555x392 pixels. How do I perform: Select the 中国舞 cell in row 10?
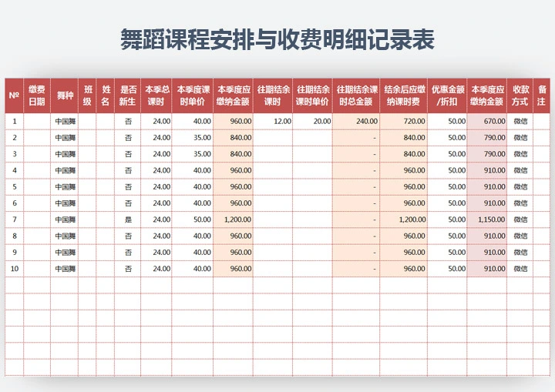click(65, 269)
